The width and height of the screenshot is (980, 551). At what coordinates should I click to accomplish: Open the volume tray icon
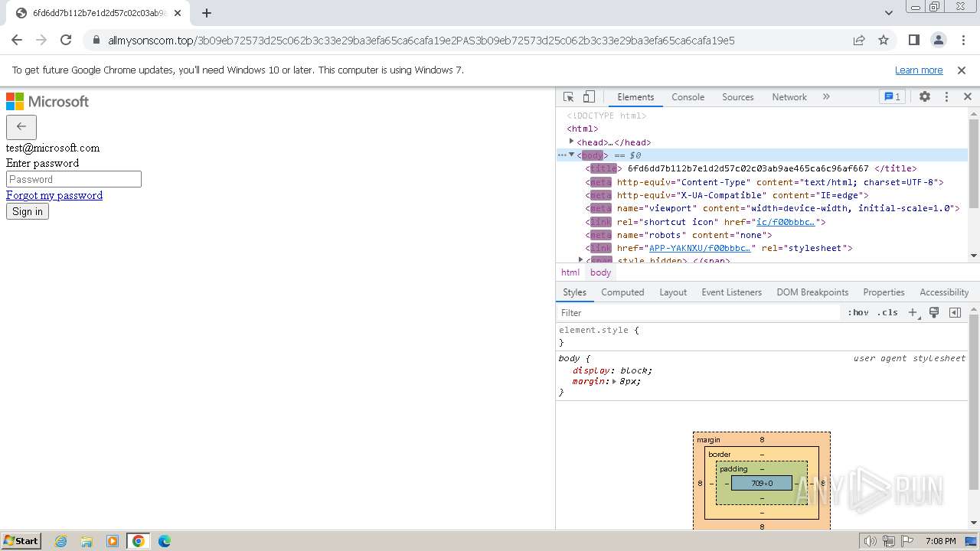tap(870, 541)
